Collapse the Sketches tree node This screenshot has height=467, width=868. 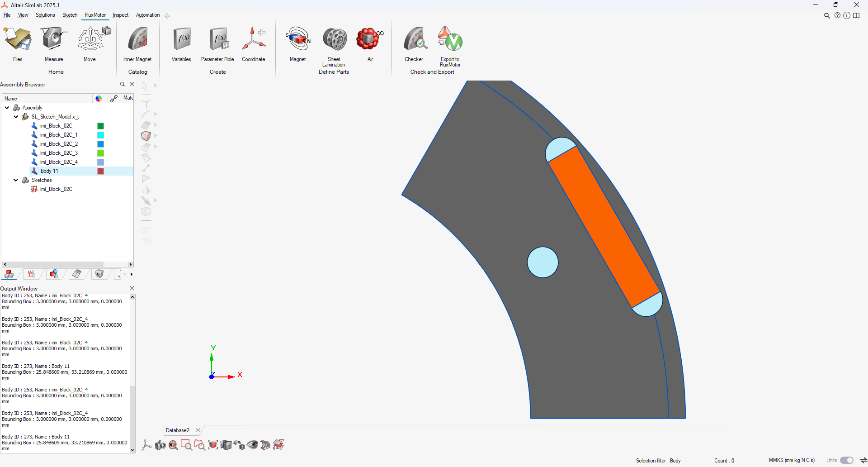[x=16, y=180]
